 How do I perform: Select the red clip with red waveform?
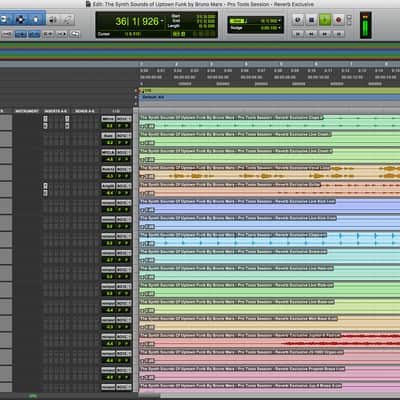click(x=269, y=340)
